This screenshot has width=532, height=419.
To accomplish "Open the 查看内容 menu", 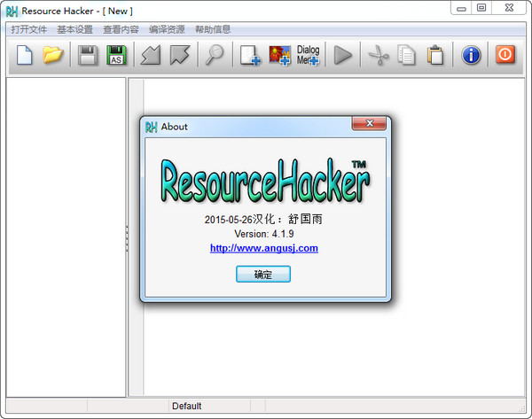I will click(x=121, y=29).
